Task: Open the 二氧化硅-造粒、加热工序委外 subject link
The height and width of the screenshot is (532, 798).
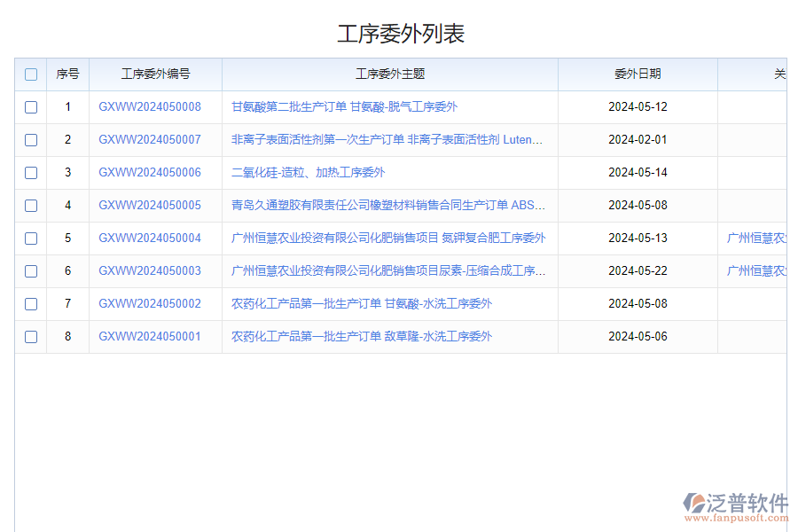Action: [308, 173]
